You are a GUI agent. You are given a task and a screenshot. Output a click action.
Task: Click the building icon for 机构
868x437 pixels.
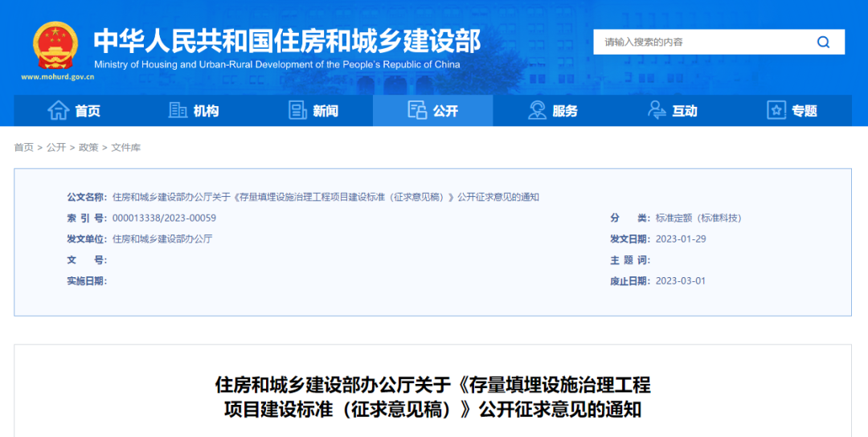(x=178, y=111)
